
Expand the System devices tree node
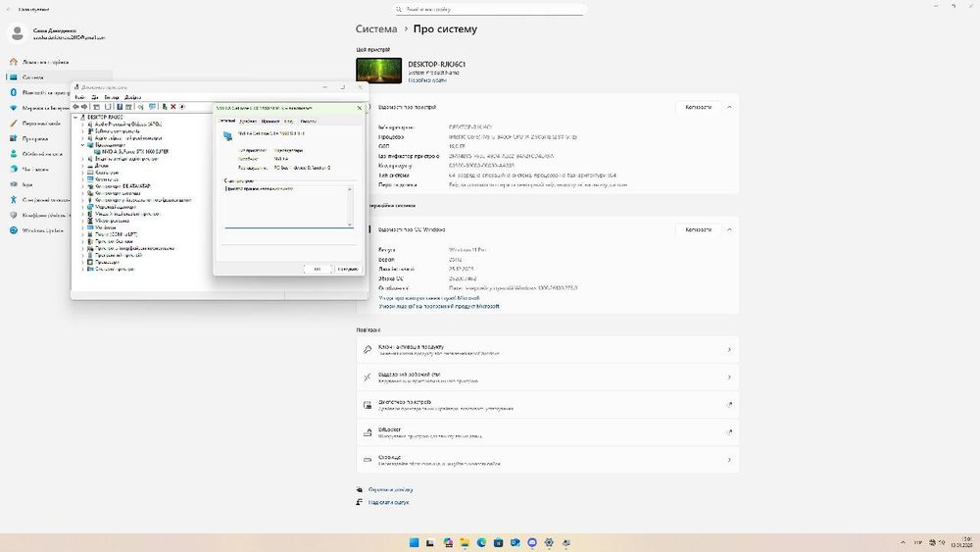pyautogui.click(x=82, y=269)
